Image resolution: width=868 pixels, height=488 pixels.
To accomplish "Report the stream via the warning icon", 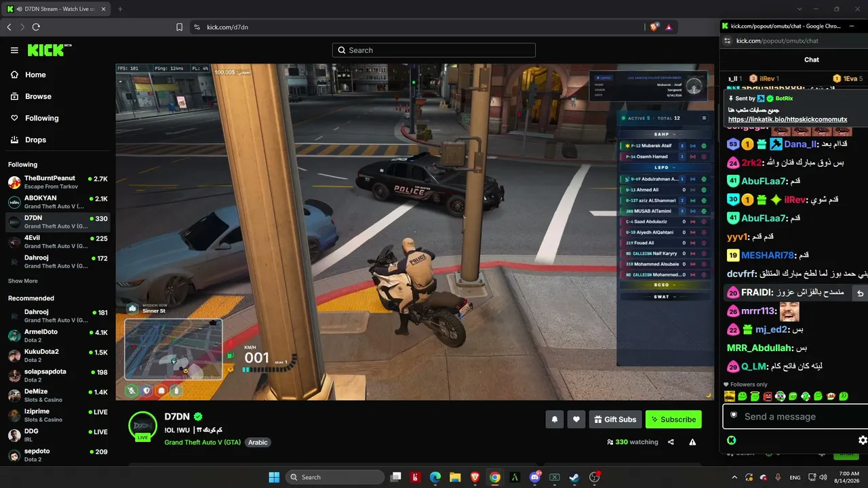I will [692, 442].
